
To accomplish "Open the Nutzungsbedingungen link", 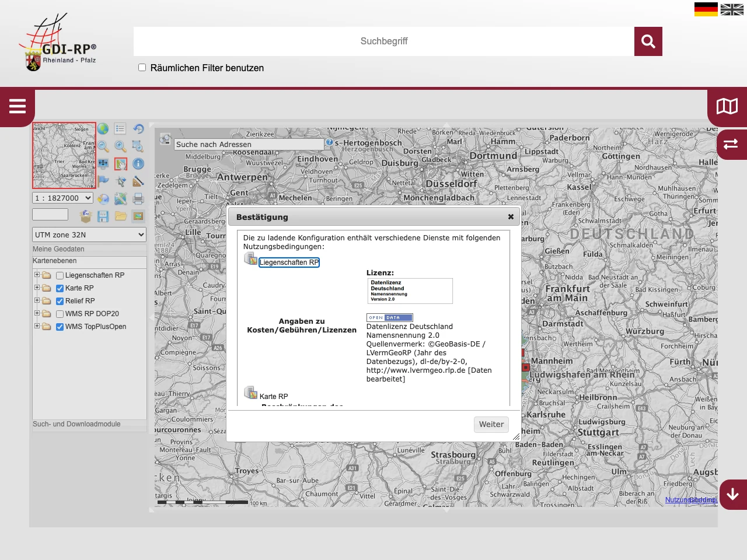I will tap(691, 500).
